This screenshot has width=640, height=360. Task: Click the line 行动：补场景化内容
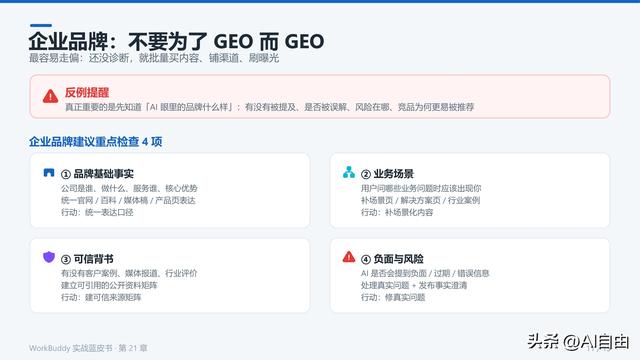(x=397, y=212)
